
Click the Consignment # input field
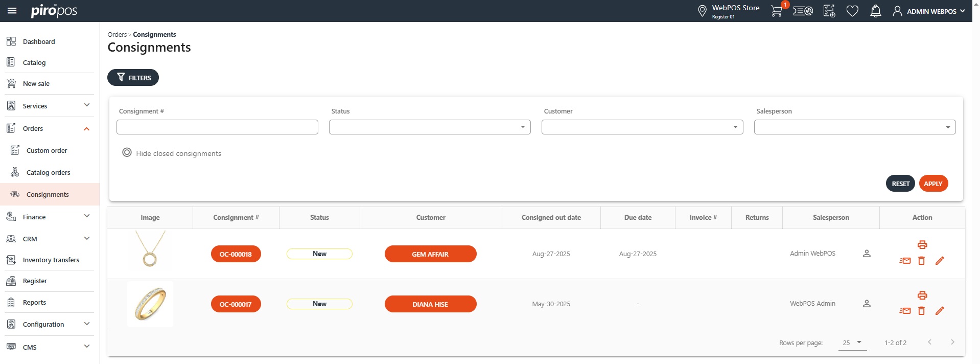217,127
